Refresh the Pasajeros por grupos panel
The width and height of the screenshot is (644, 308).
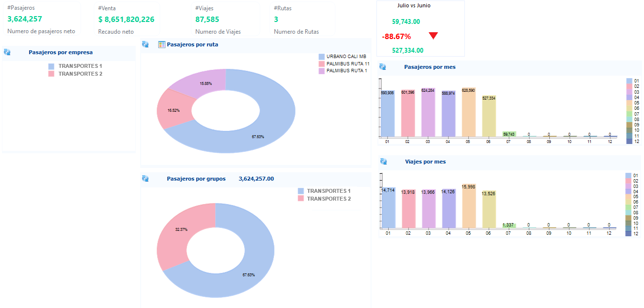[145, 179]
